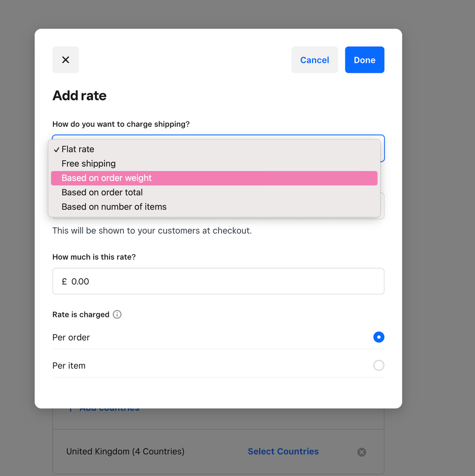Pick Based on order weight option

107,178
